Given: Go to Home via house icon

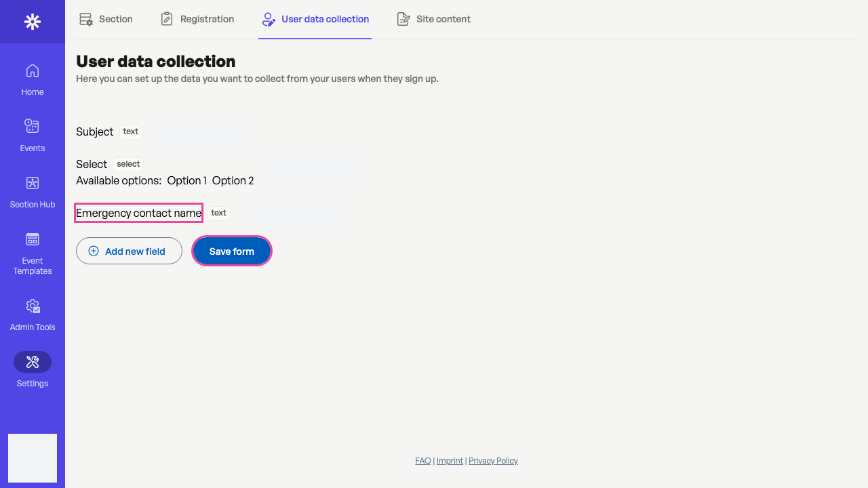Looking at the screenshot, I should click(x=33, y=70).
